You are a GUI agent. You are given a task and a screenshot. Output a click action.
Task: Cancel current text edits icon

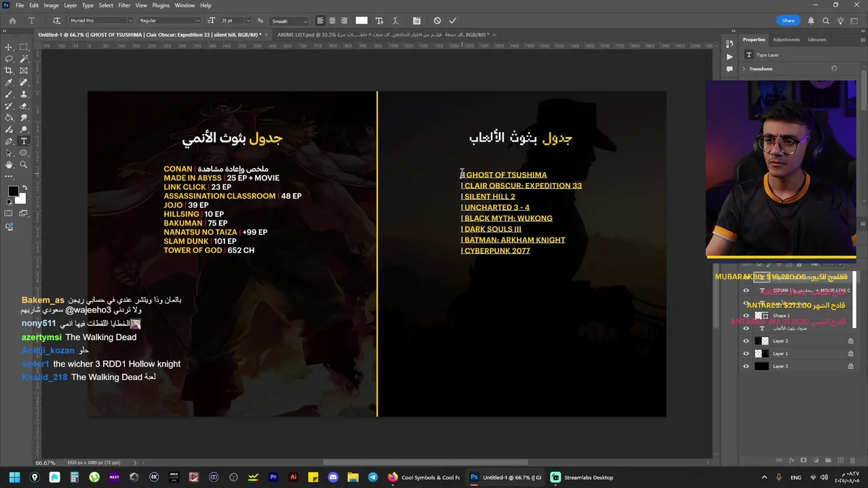coord(437,20)
